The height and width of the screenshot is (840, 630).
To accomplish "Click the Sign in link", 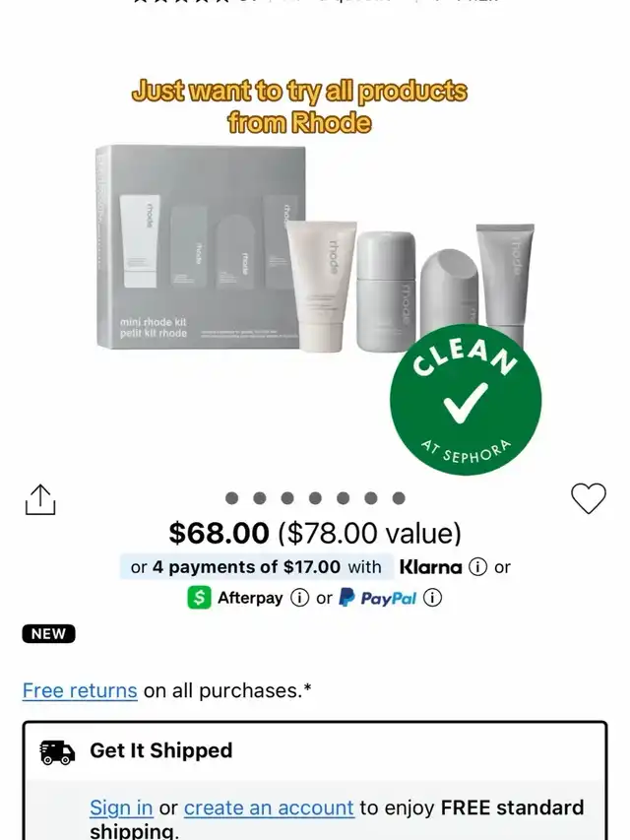I will (121, 808).
